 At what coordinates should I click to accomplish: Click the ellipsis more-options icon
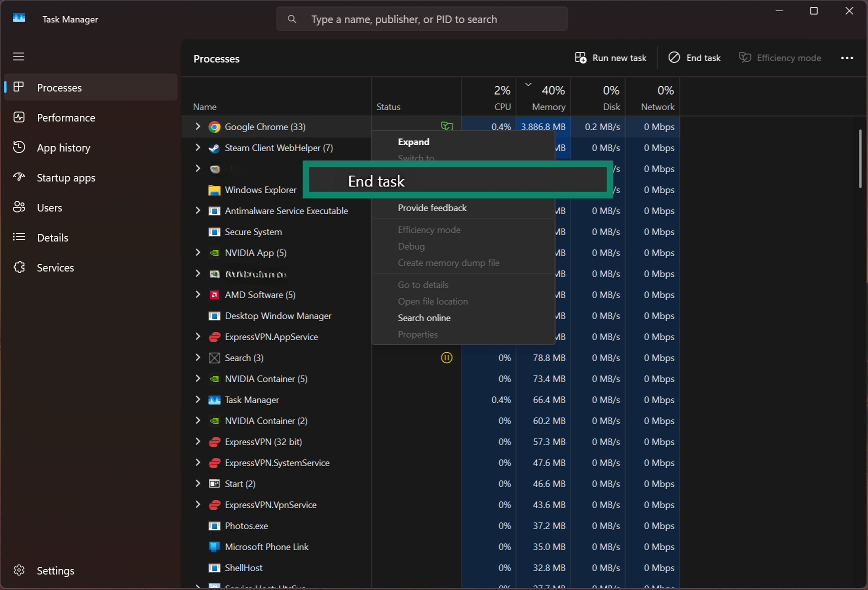(x=847, y=58)
